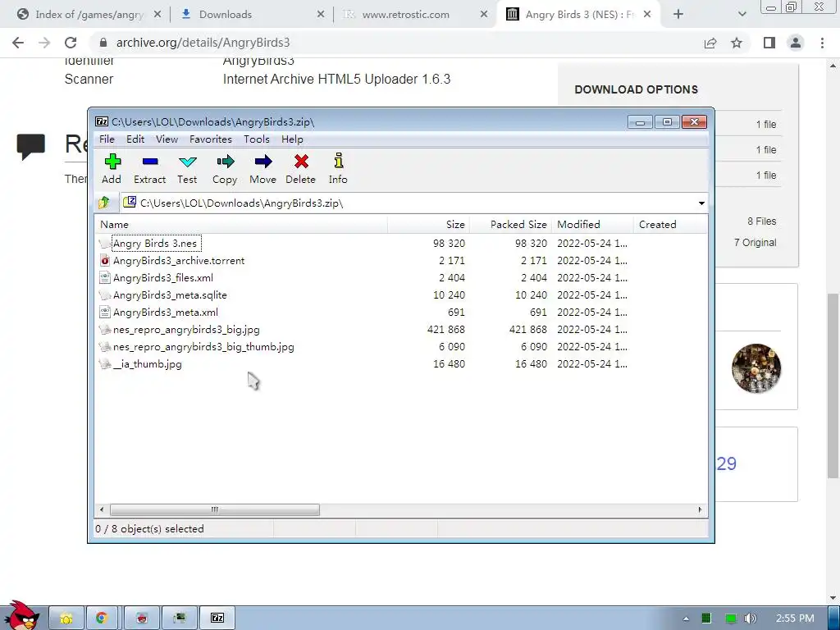This screenshot has width=840, height=630.
Task: Select AngryBirds3_meta.sqlite in the list
Action: [170, 295]
